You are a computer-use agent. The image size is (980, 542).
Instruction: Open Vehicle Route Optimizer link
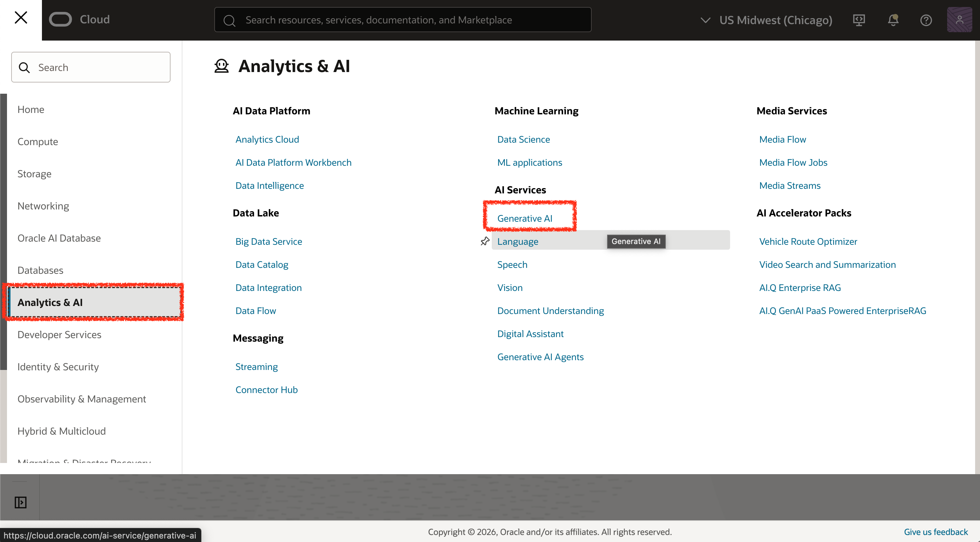click(808, 241)
